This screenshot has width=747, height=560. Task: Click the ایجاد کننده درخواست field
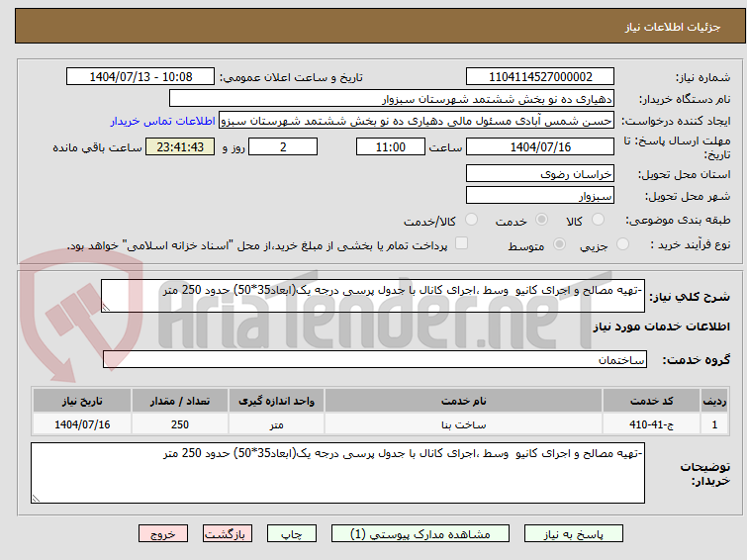417,121
